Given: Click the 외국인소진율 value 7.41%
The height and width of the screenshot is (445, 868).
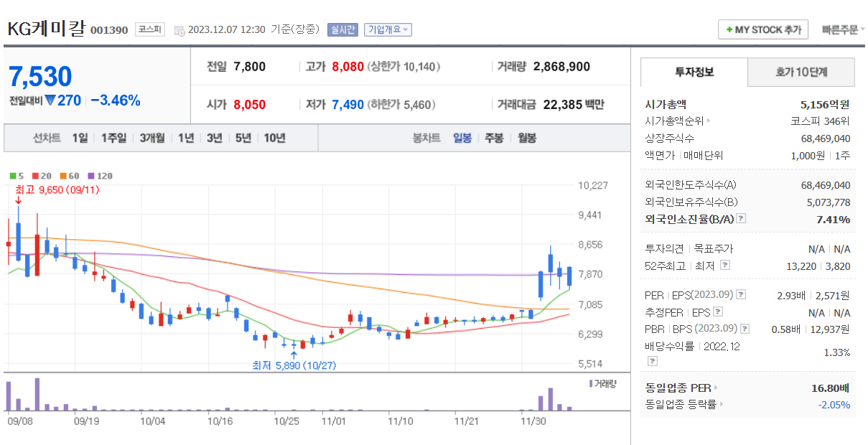Looking at the screenshot, I should [x=834, y=219].
